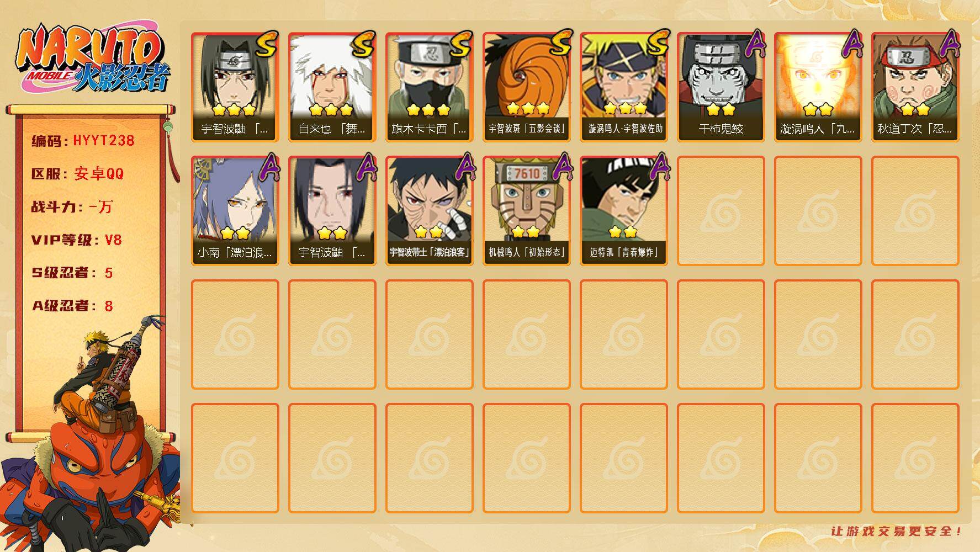Choose the 干柿鬼鲛 Kisame card
Viewport: 980px width, 552px height.
(x=721, y=87)
